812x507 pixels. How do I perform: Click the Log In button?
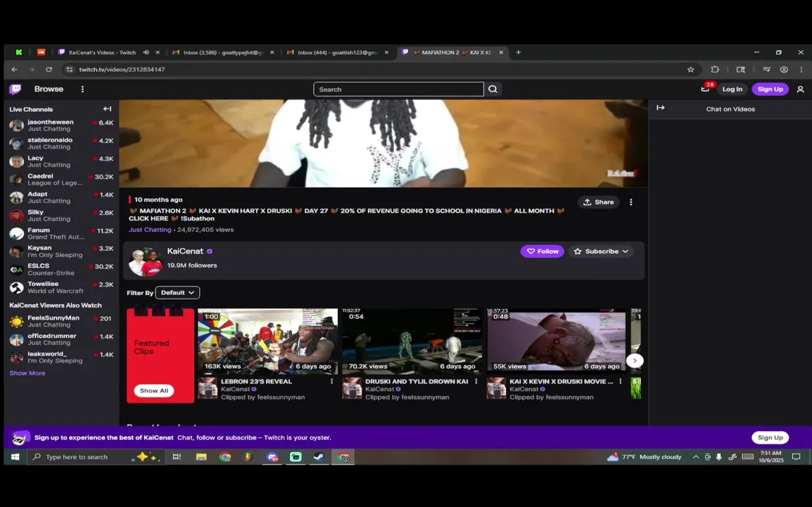[x=732, y=89]
